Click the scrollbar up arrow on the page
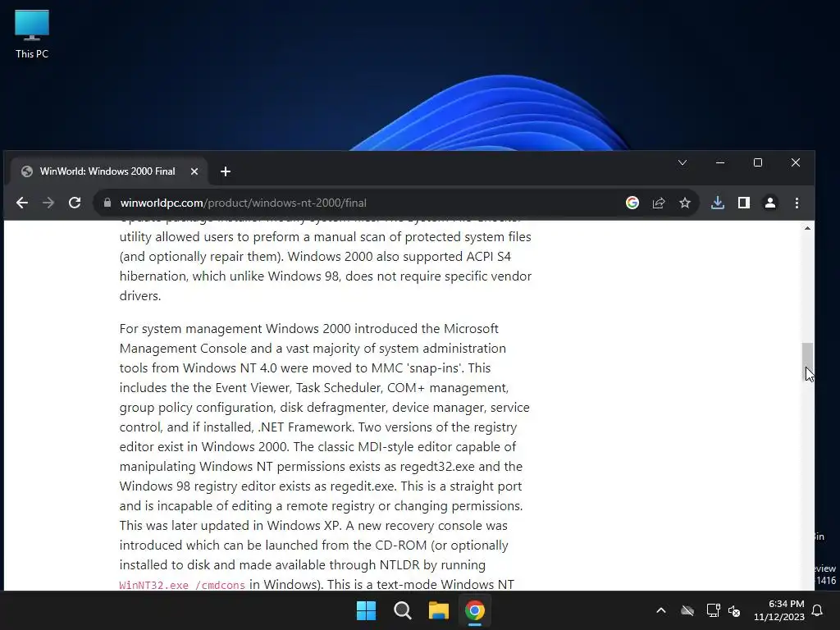 807,229
